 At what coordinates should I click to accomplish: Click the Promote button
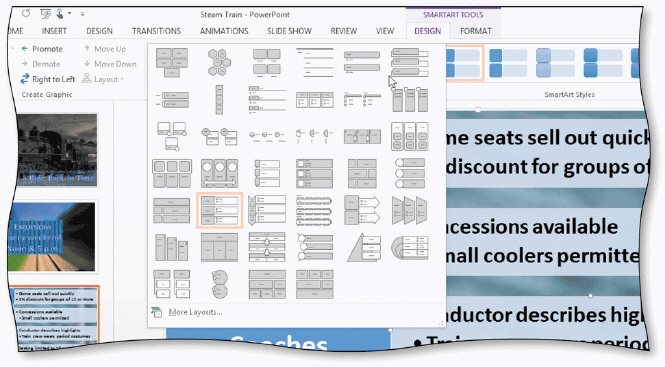click(42, 49)
